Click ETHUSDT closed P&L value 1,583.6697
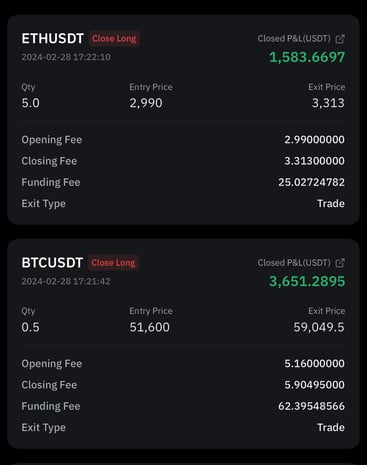The image size is (367, 465). pos(307,57)
